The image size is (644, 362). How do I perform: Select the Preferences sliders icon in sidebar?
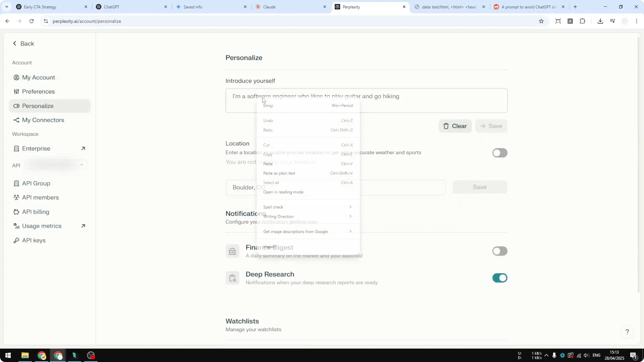click(16, 92)
